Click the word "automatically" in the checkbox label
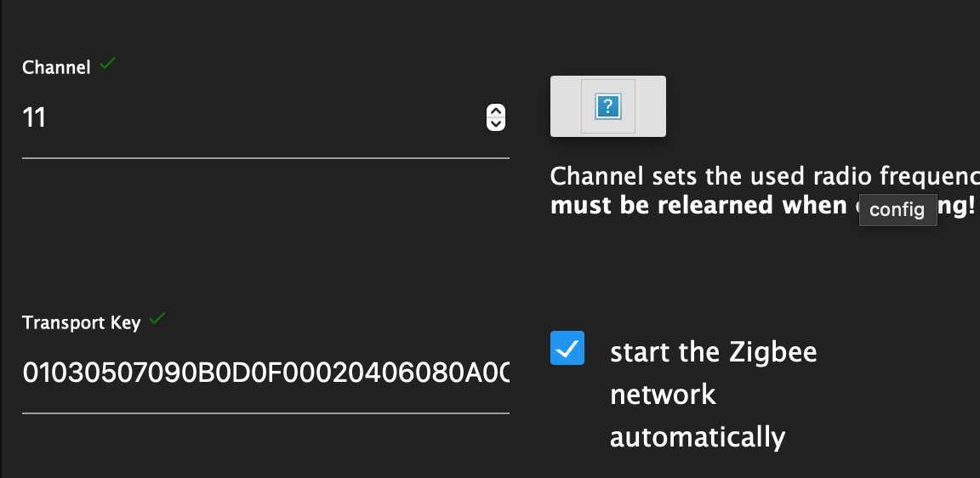This screenshot has height=478, width=980. (x=697, y=437)
